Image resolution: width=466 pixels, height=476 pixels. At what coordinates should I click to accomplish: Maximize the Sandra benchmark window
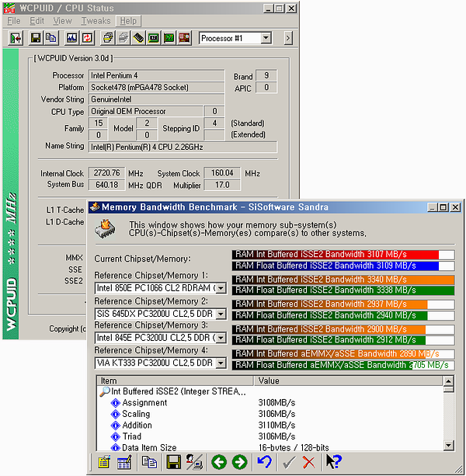(443, 207)
